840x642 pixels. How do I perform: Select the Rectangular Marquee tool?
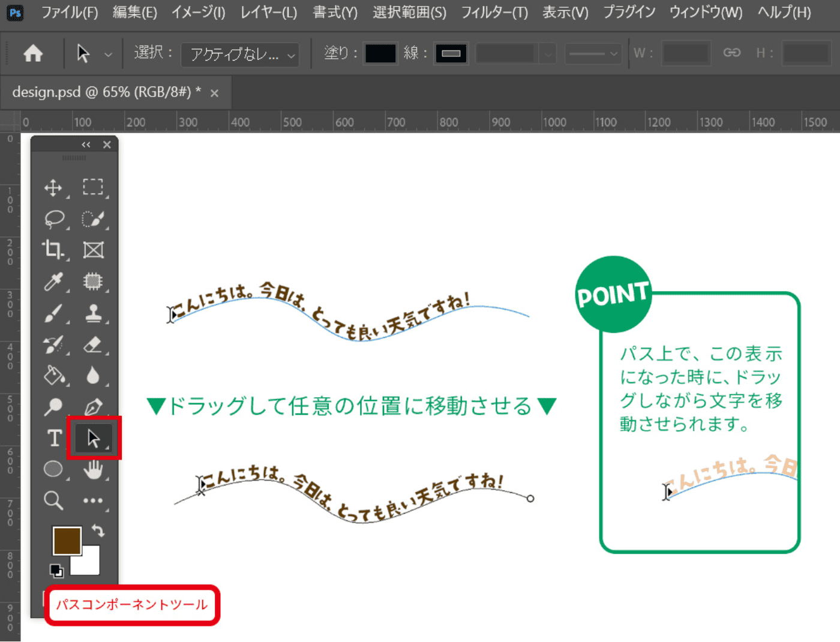[x=93, y=187]
